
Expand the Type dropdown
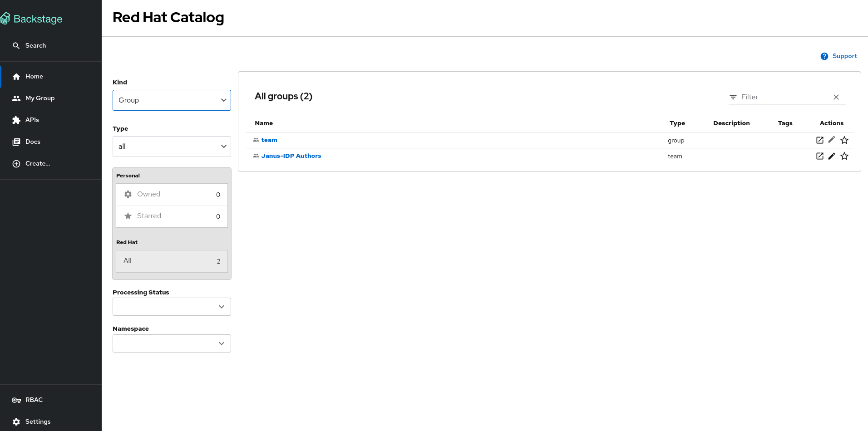[x=172, y=147]
